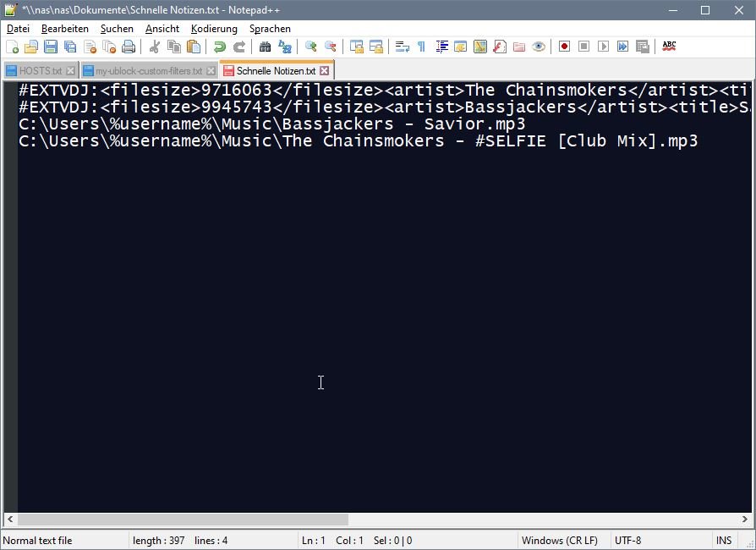
Task: Click 'Ln : 1' status bar entry
Action: pyautogui.click(x=314, y=541)
